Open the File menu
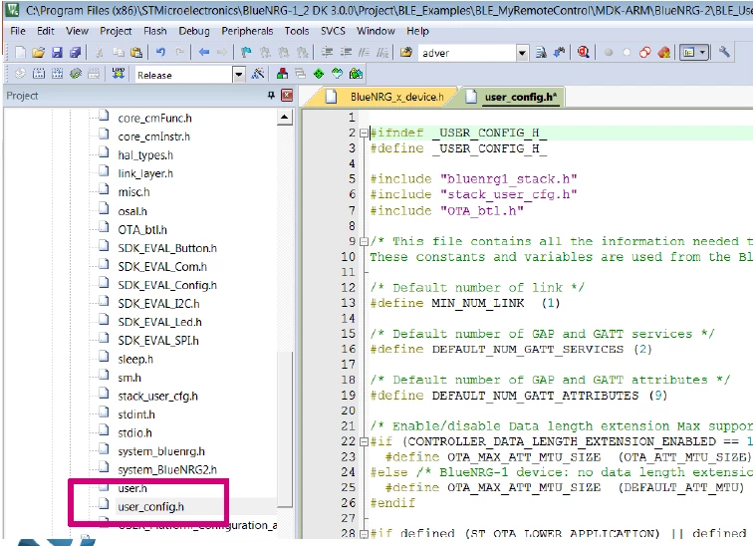 pyautogui.click(x=18, y=31)
